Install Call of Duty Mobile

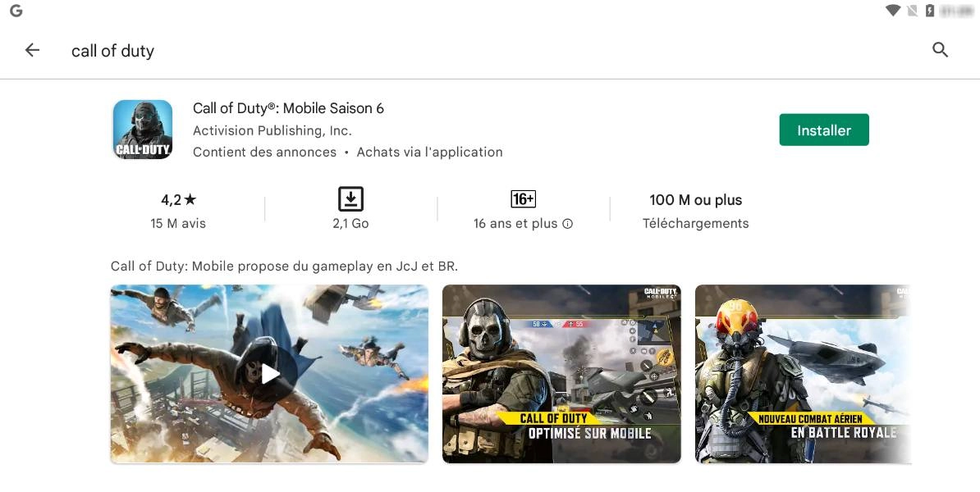(x=824, y=130)
